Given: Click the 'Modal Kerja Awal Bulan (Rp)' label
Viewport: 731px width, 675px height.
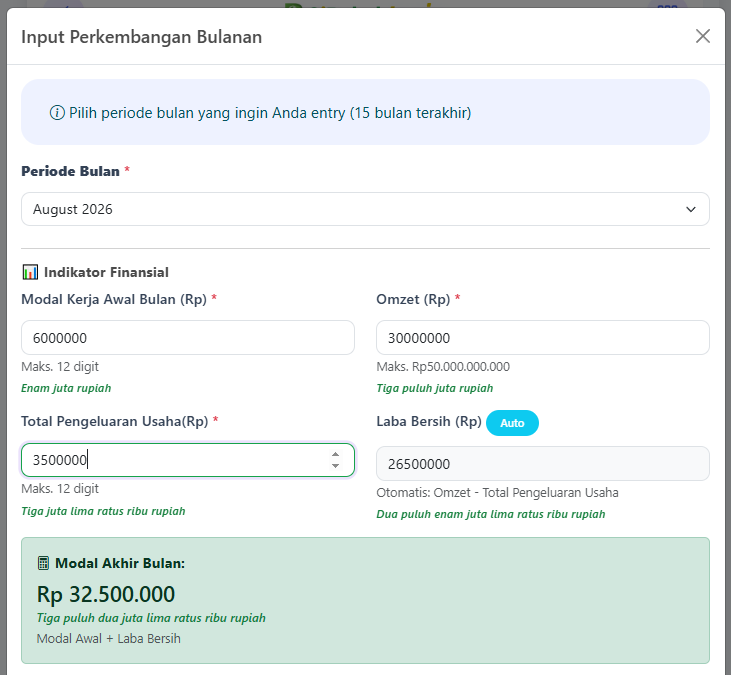Looking at the screenshot, I should point(114,299).
